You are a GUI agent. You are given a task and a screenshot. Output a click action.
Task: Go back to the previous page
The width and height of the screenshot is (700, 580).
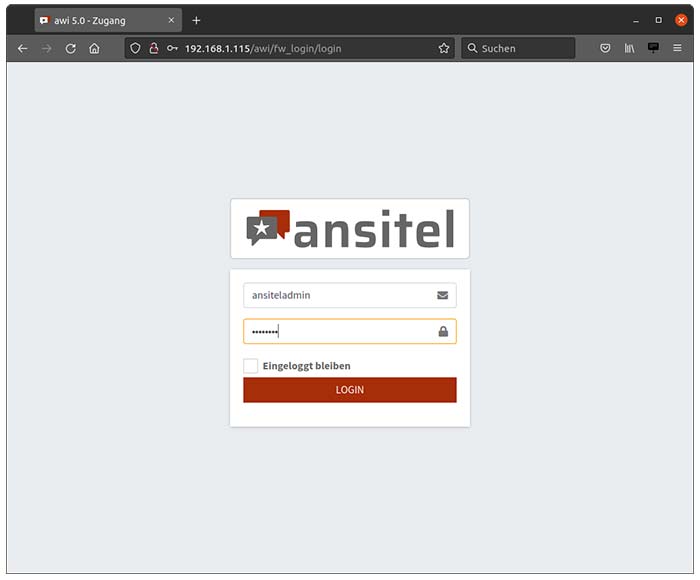coord(22,48)
